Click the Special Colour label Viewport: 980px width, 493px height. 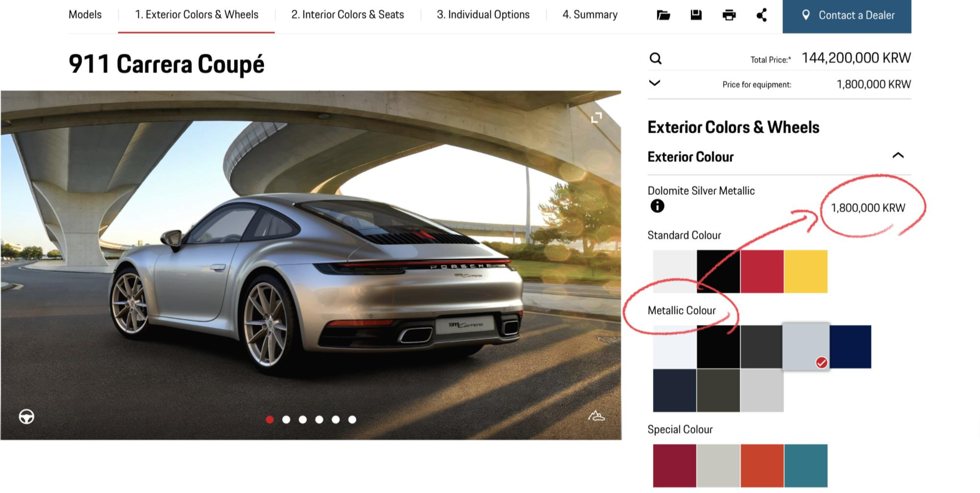[680, 429]
